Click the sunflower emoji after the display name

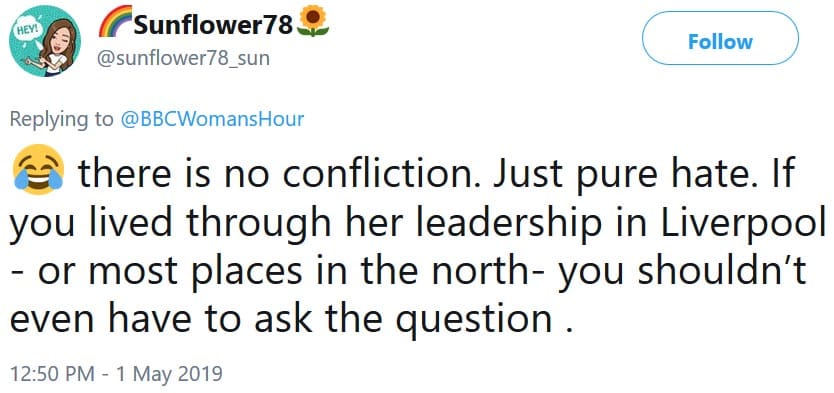point(312,21)
